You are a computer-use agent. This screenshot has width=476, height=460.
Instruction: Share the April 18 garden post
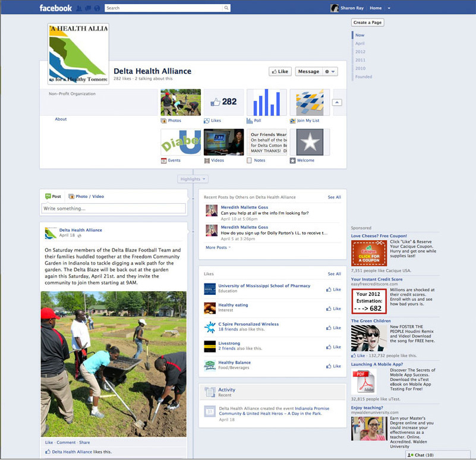pyautogui.click(x=84, y=442)
